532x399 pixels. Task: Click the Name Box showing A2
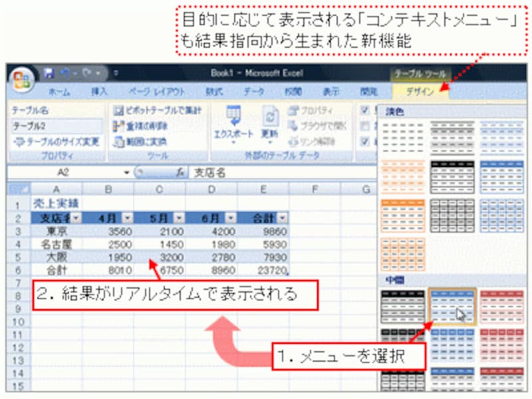(x=64, y=172)
